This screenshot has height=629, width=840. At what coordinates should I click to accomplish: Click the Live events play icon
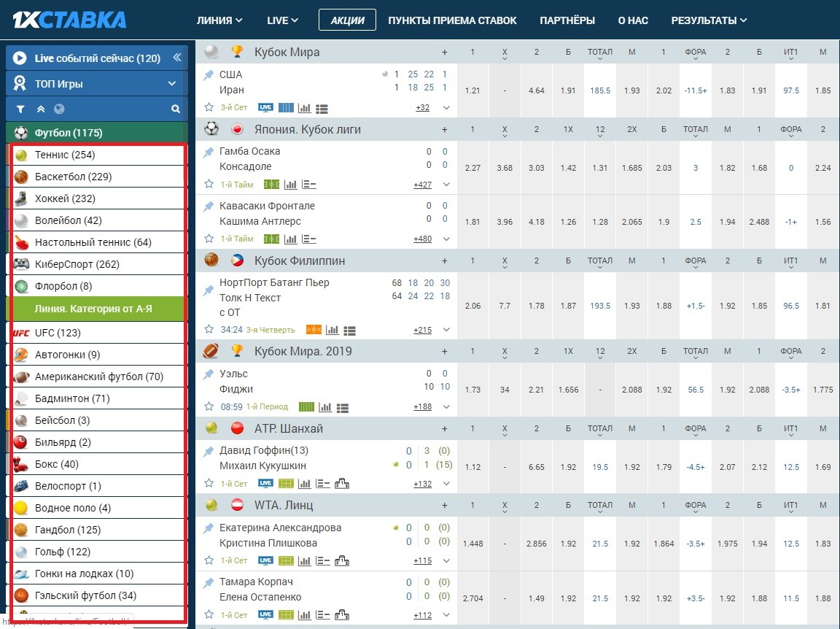point(20,58)
